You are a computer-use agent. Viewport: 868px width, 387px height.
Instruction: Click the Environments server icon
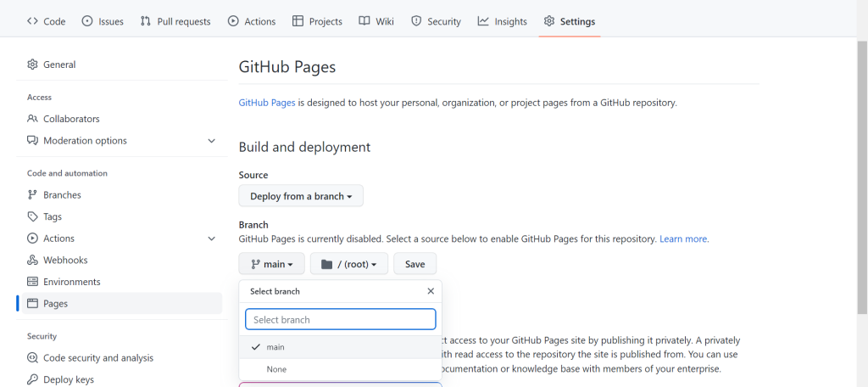tap(32, 282)
